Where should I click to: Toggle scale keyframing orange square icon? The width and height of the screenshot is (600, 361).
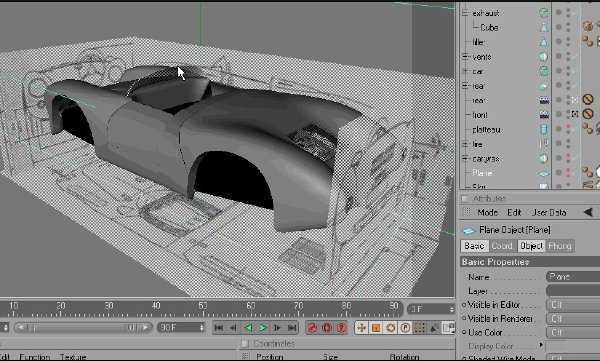[376, 328]
